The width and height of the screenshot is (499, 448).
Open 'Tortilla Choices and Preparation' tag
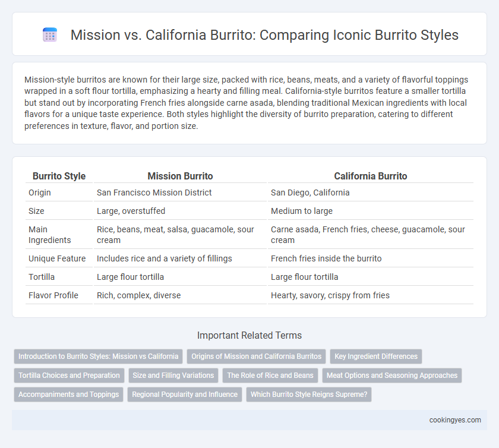pos(69,376)
